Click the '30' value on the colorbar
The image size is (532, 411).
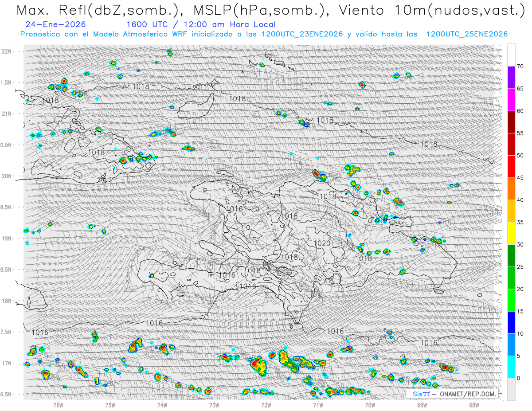point(520,244)
